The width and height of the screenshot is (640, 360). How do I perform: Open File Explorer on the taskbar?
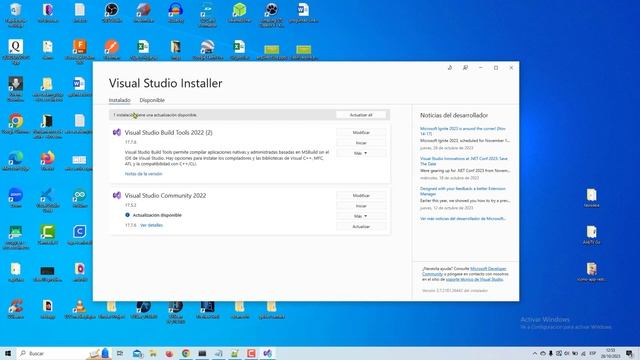tap(153, 353)
